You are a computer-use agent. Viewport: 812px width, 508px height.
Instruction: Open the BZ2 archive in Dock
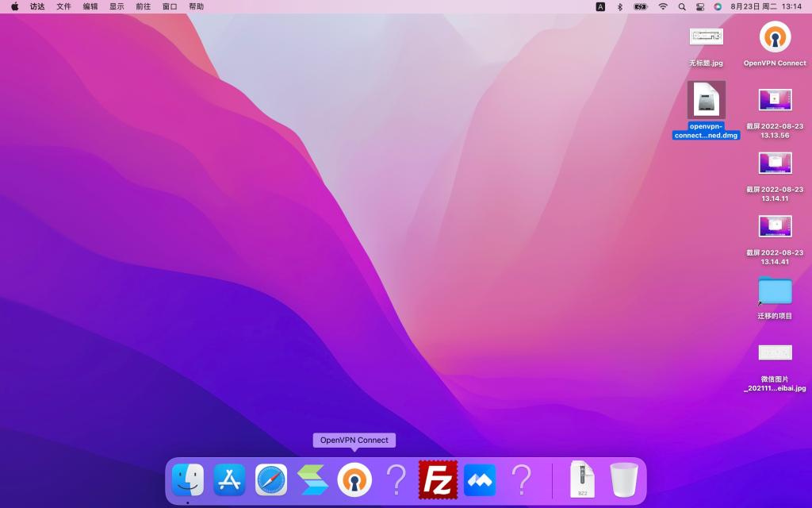(583, 479)
